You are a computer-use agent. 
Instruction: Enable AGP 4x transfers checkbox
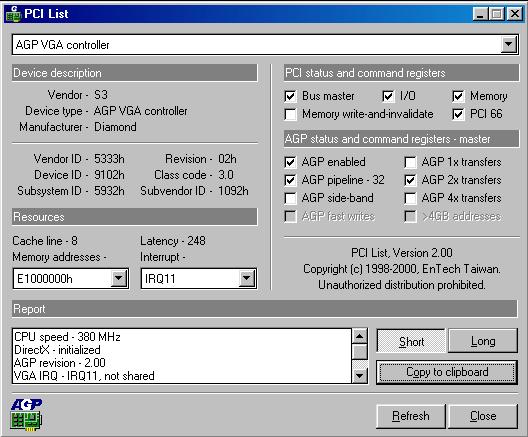coord(410,198)
